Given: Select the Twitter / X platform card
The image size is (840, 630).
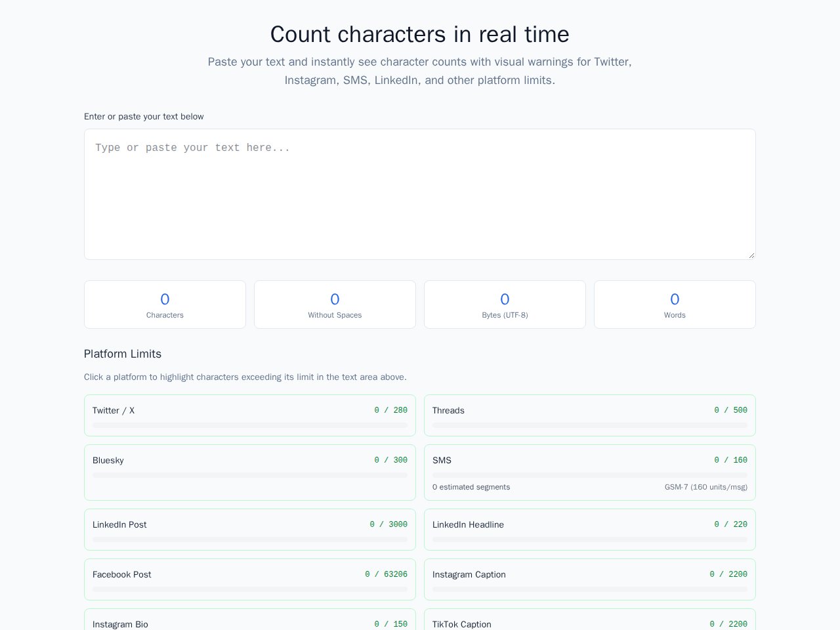Looking at the screenshot, I should coord(250,415).
